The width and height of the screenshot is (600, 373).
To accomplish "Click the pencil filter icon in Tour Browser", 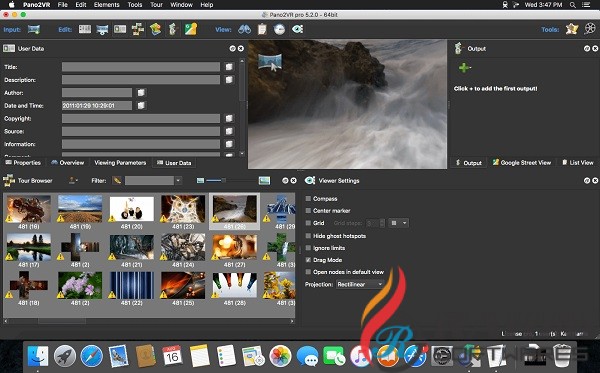I will click(117, 181).
